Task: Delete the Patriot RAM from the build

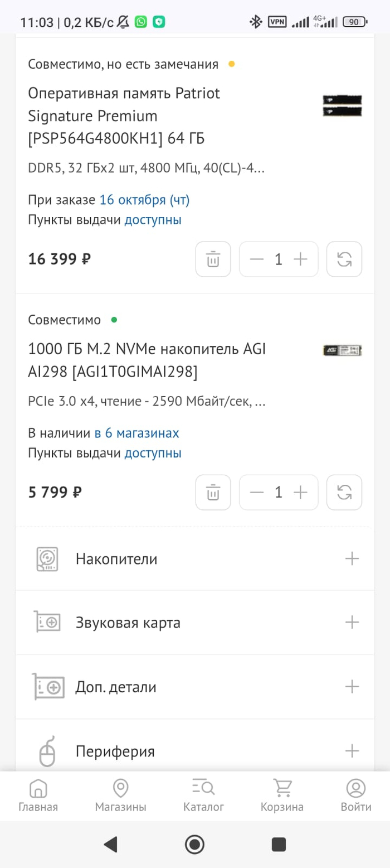Action: (x=213, y=259)
